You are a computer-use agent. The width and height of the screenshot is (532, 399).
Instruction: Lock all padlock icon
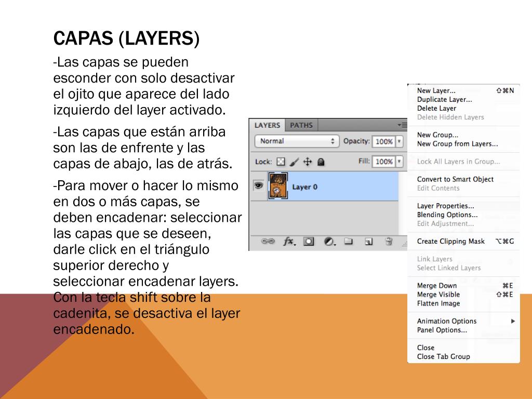(x=321, y=162)
